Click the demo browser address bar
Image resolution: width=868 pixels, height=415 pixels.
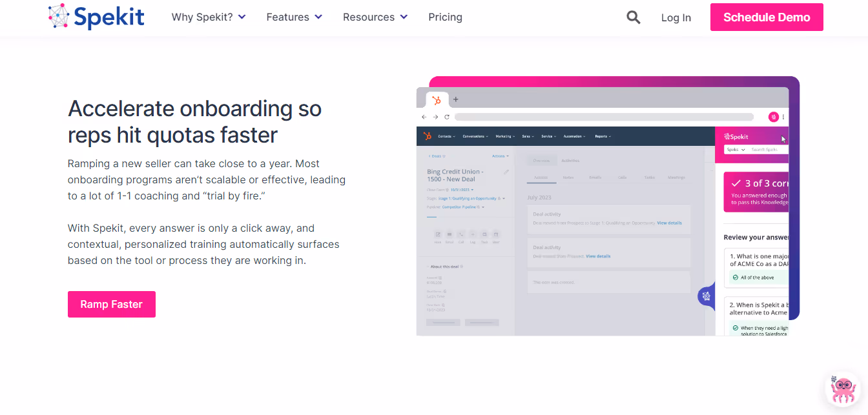tap(604, 117)
